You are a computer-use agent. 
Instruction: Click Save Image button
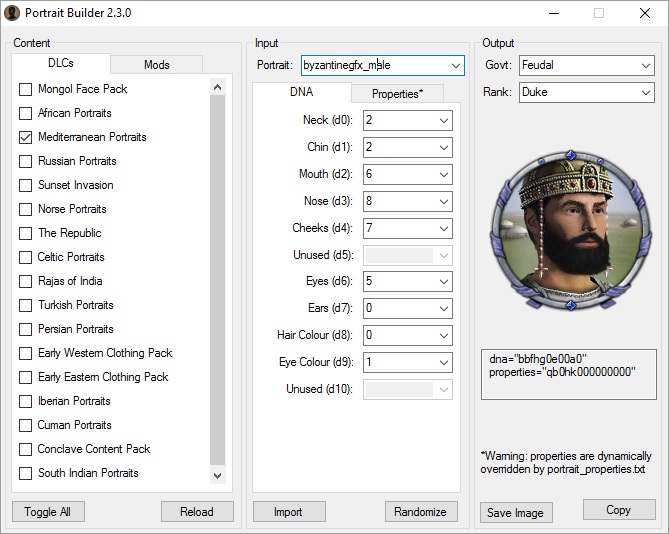(x=516, y=513)
